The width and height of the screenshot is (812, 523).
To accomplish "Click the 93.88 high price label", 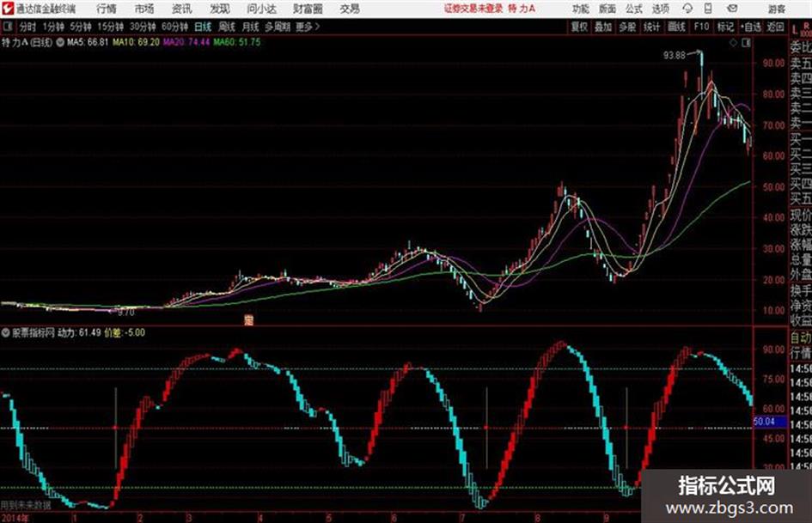I will click(675, 56).
